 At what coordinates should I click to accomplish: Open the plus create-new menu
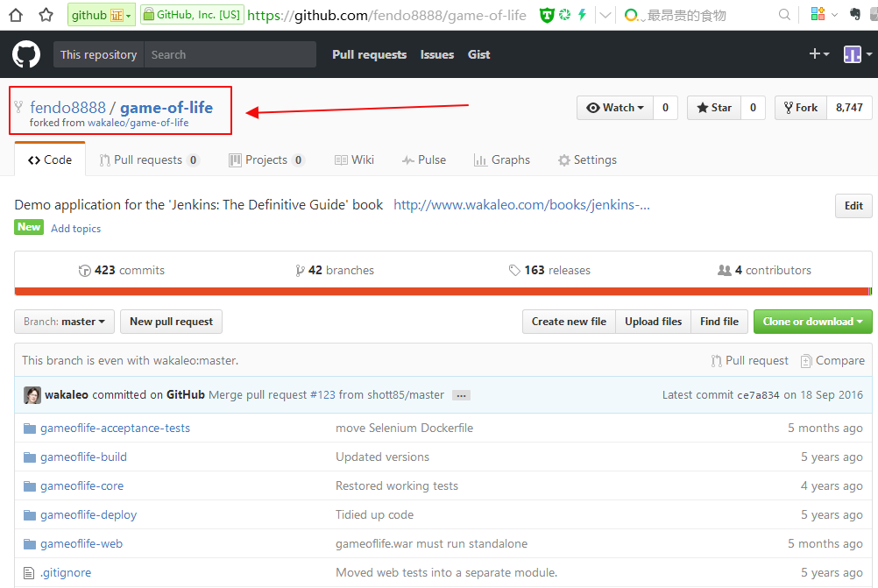click(818, 53)
